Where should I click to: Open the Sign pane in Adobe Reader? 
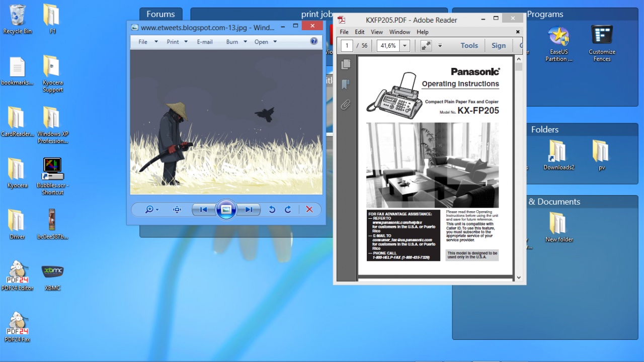coord(499,46)
